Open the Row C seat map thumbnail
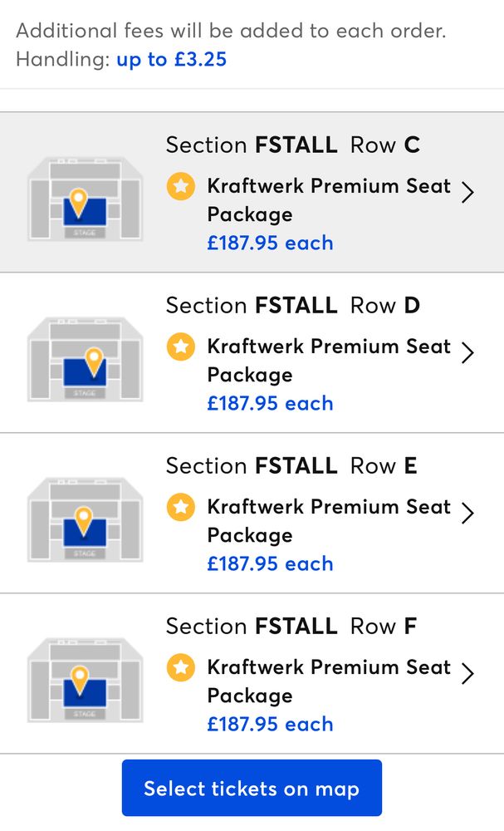The height and width of the screenshot is (831, 504). (x=85, y=200)
